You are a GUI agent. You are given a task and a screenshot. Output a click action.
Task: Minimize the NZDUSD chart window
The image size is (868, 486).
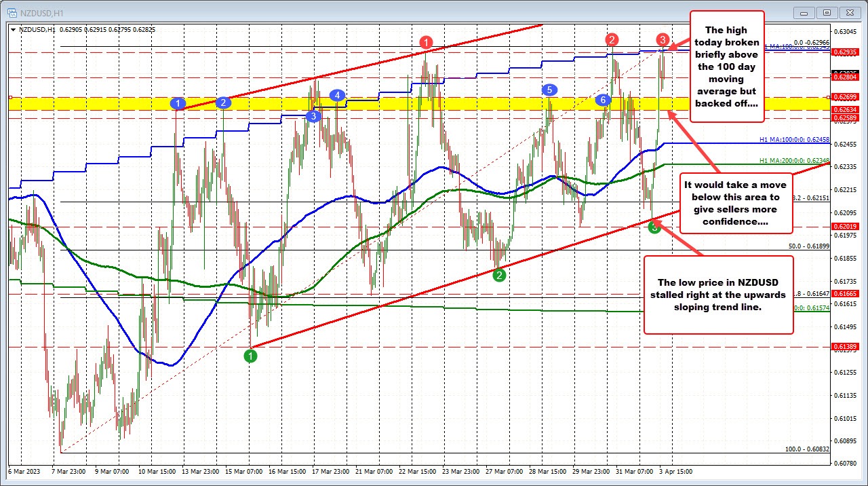(x=805, y=12)
